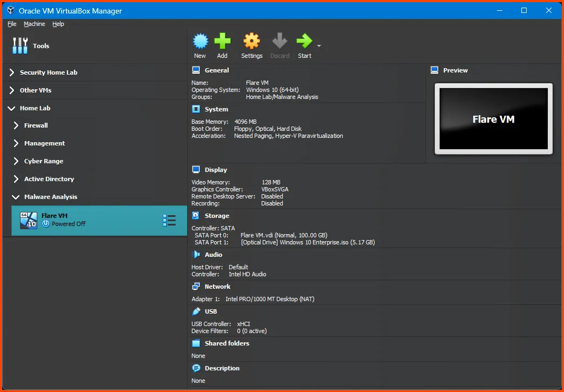Select the Flare VM machine entry name
Viewport: 564px width, 392px height.
pos(54,216)
